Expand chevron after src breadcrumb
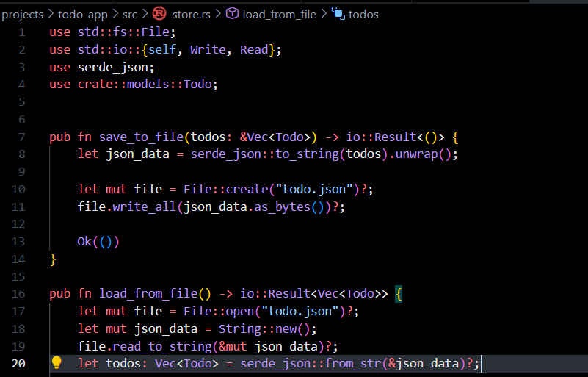The width and height of the screenshot is (588, 377). point(145,14)
